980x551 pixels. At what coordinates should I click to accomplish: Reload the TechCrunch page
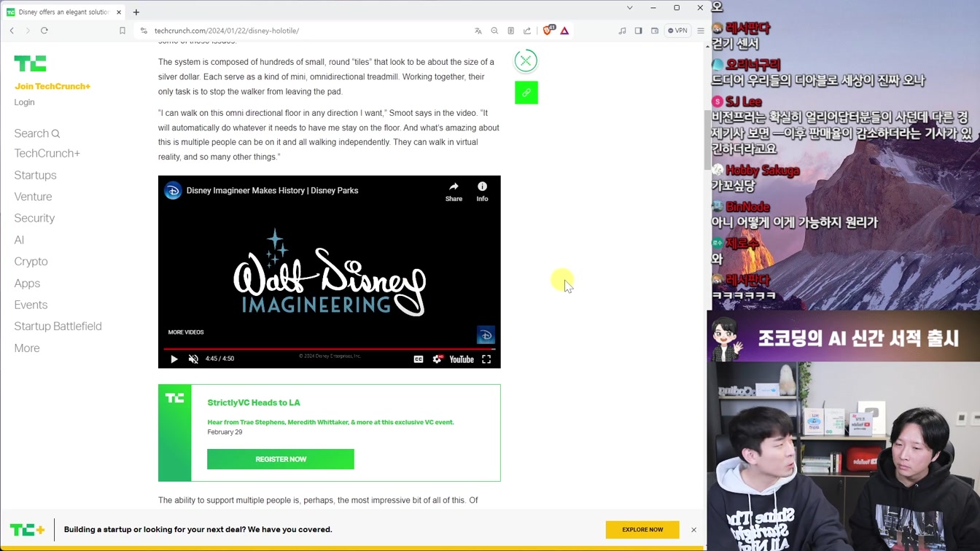coord(44,31)
